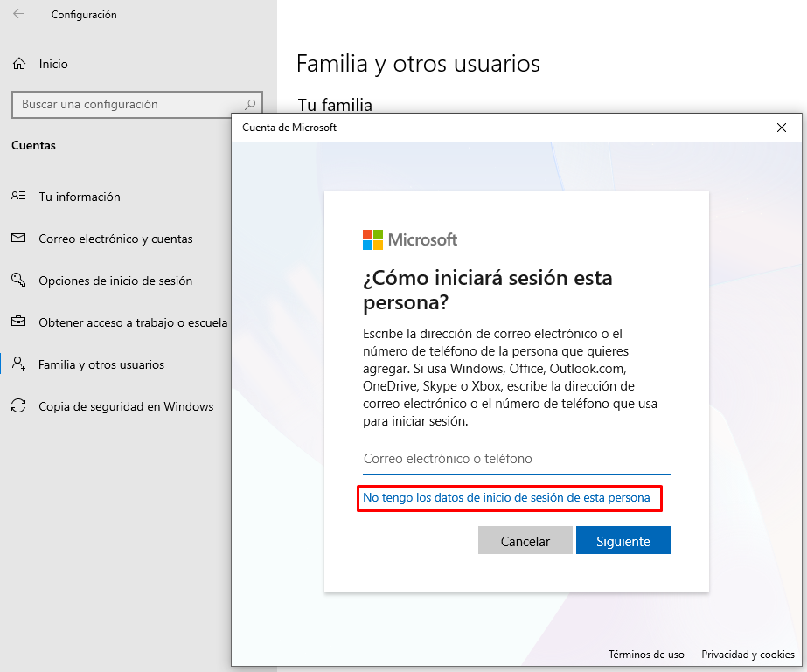
Task: Click the Microsoft logo in the dialog
Action: click(x=372, y=239)
